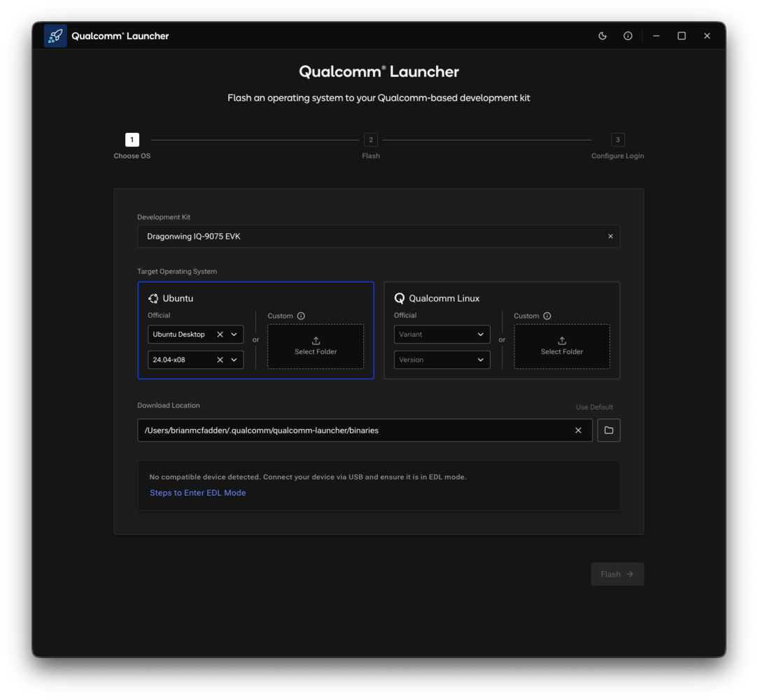Viewport: 758px width, 700px height.
Task: Select the Qualcomm Linux operating system card
Action: pyautogui.click(x=502, y=330)
